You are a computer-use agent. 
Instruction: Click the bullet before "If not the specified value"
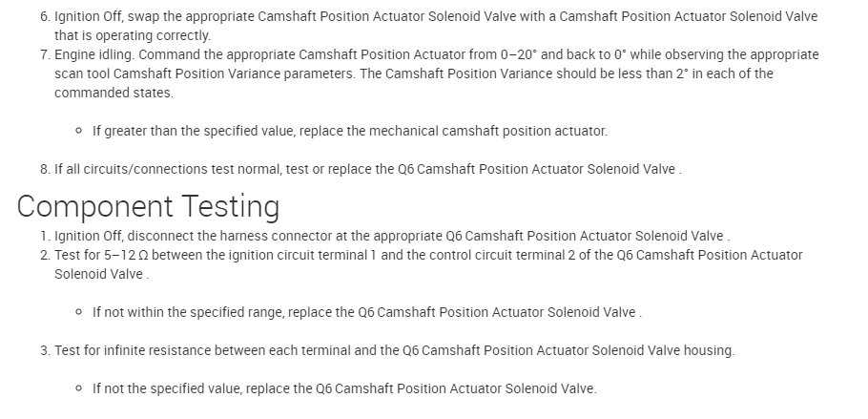click(78, 388)
